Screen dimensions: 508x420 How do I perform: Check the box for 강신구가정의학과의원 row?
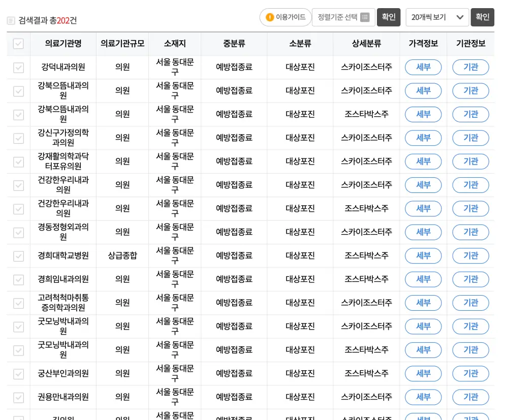point(18,138)
